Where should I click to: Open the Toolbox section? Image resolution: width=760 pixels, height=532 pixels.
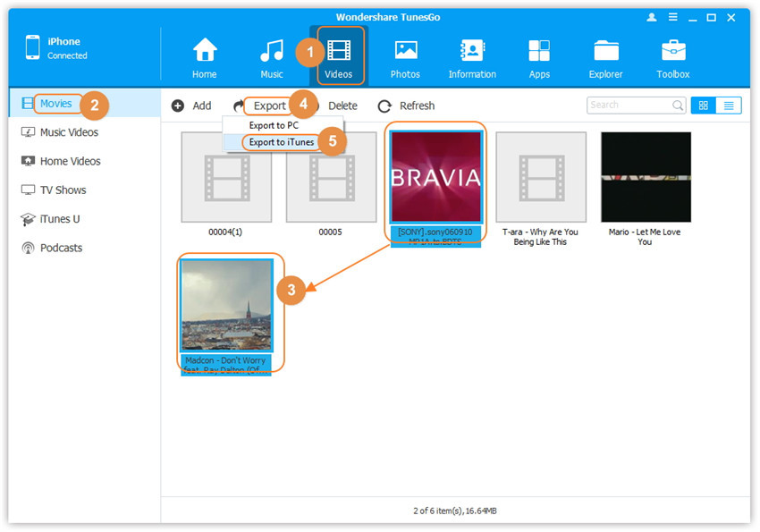[x=673, y=57]
